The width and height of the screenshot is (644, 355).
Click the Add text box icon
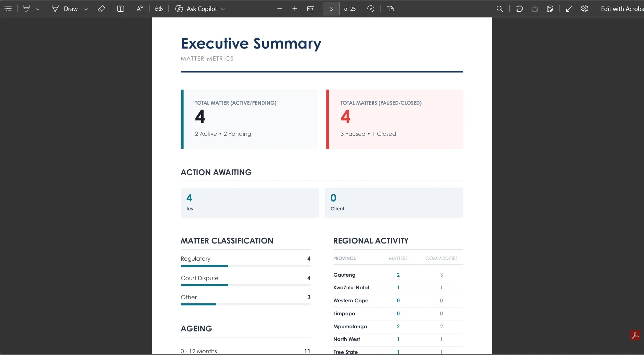coord(120,9)
